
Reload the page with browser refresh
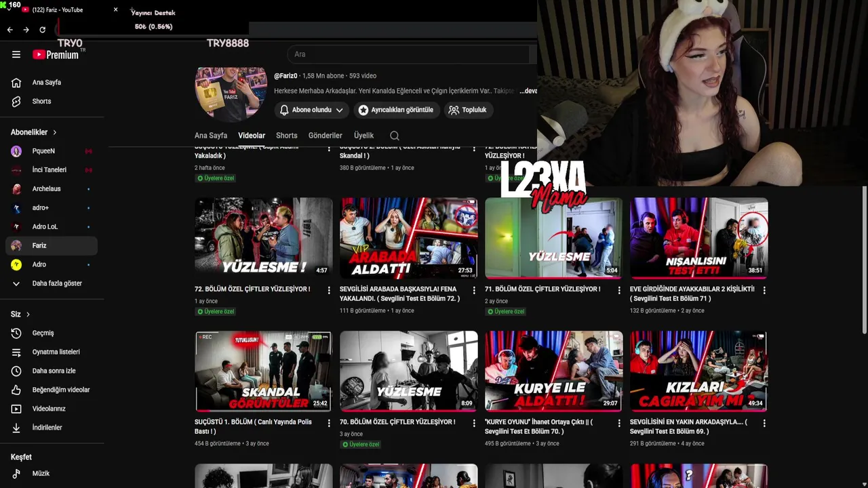(x=42, y=30)
